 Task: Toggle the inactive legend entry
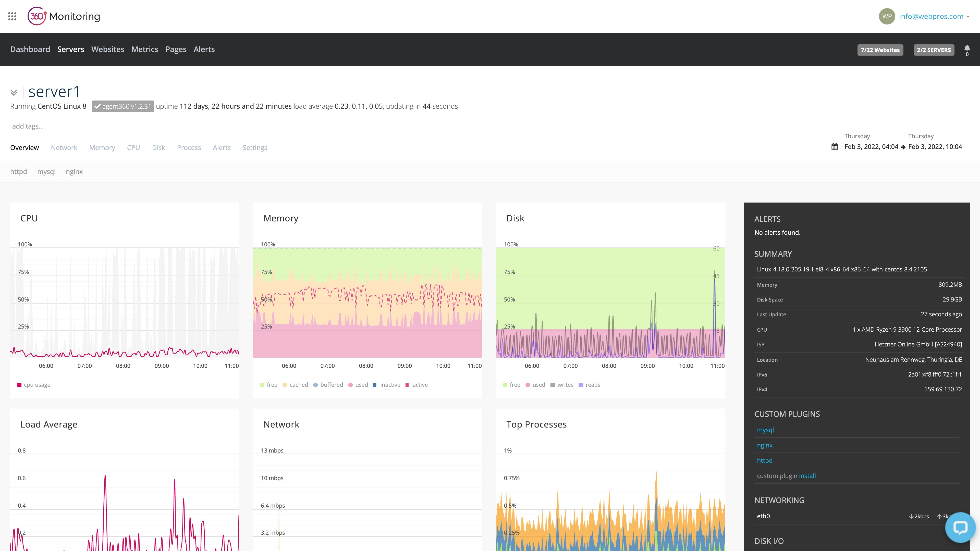tap(387, 385)
